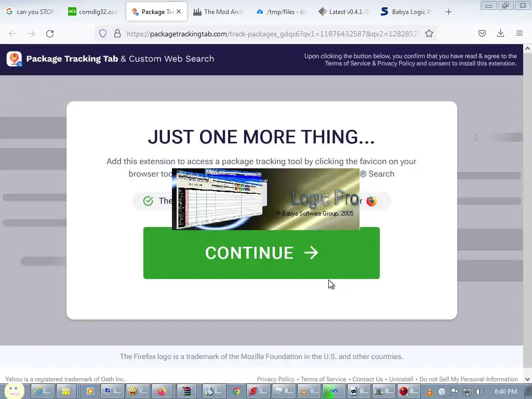532x399 pixels.
Task: Open Do not Sell My Personal Information
Action: pyautogui.click(x=469, y=379)
